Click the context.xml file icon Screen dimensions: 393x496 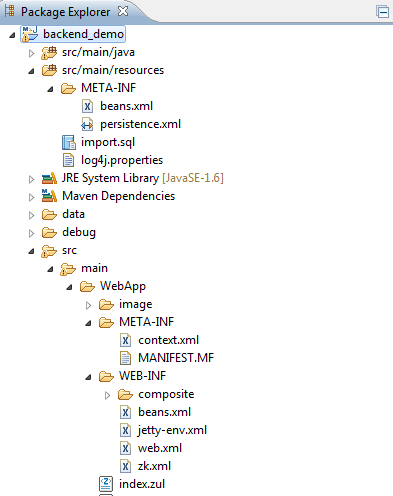click(x=125, y=340)
